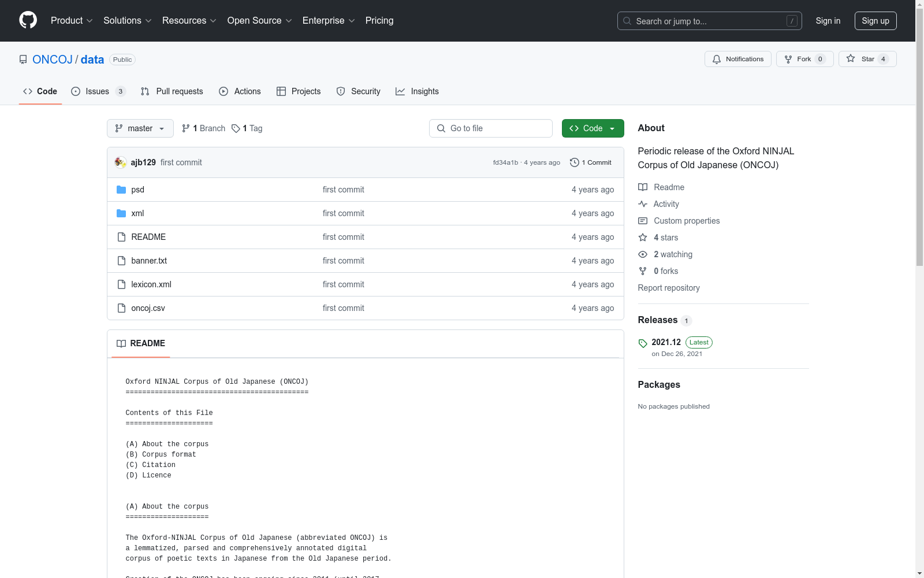Expand the Open Source menu

(260, 21)
